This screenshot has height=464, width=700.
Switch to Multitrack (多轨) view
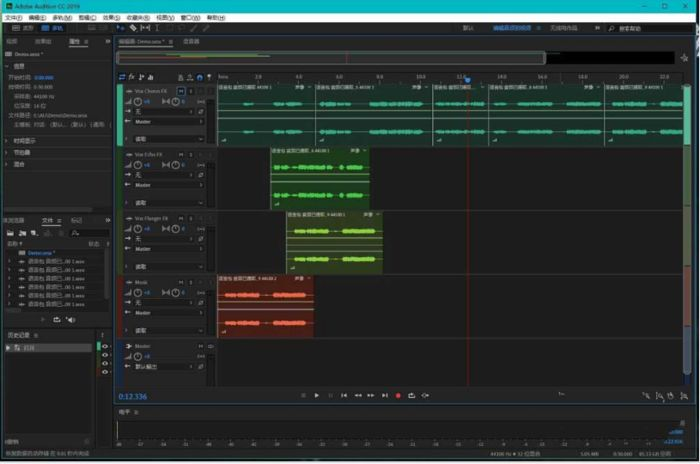pyautogui.click(x=52, y=28)
